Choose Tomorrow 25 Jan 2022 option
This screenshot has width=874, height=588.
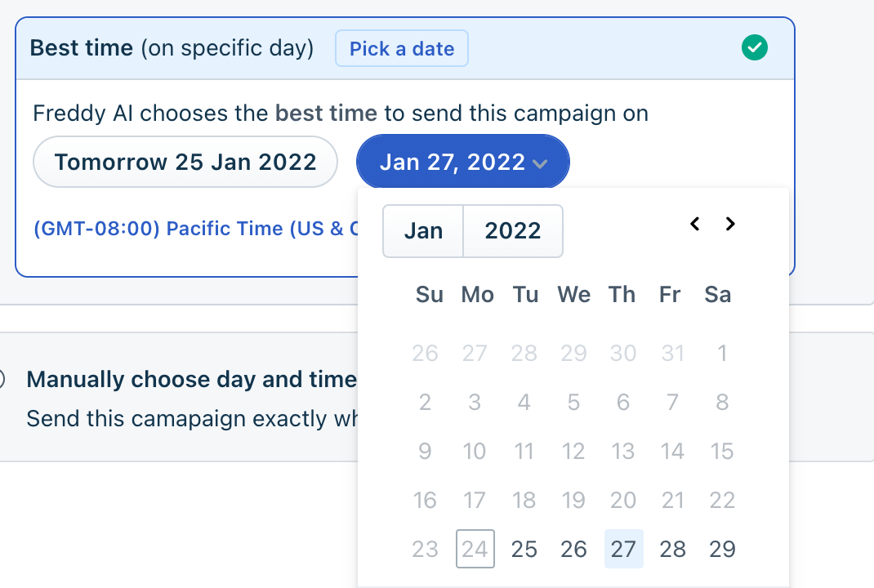click(185, 162)
